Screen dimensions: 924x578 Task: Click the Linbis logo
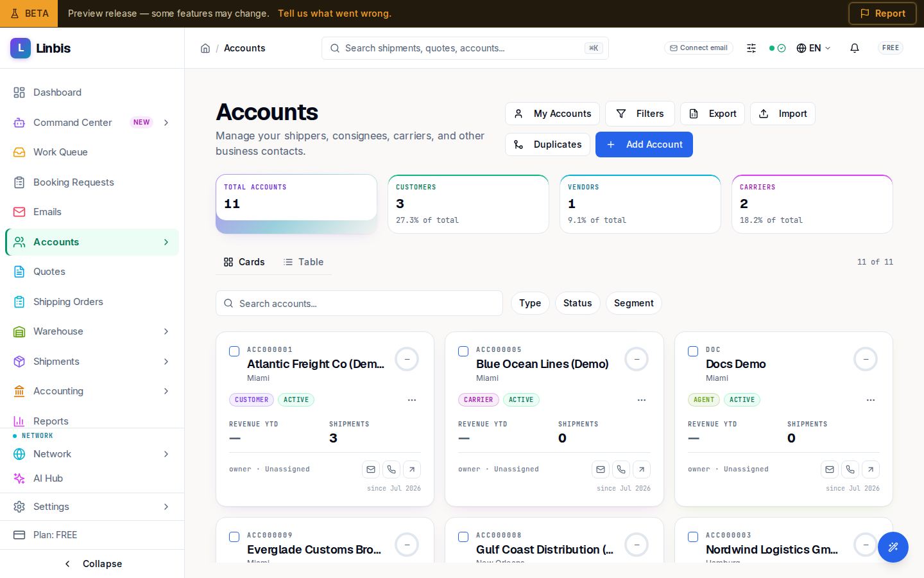[x=40, y=48]
